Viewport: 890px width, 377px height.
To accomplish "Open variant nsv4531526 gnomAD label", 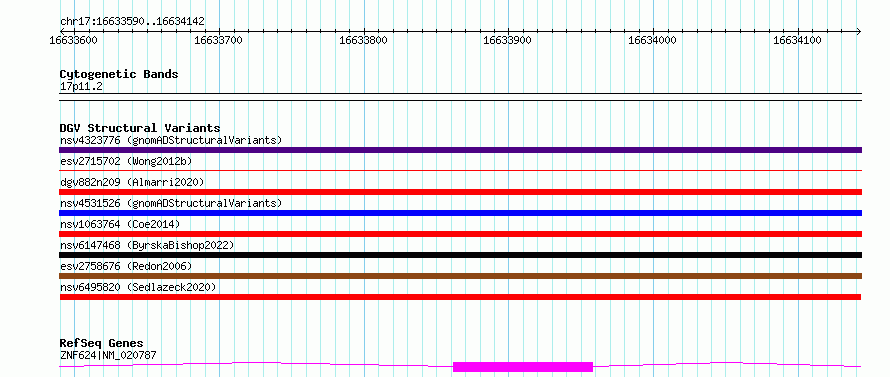I will [x=171, y=203].
